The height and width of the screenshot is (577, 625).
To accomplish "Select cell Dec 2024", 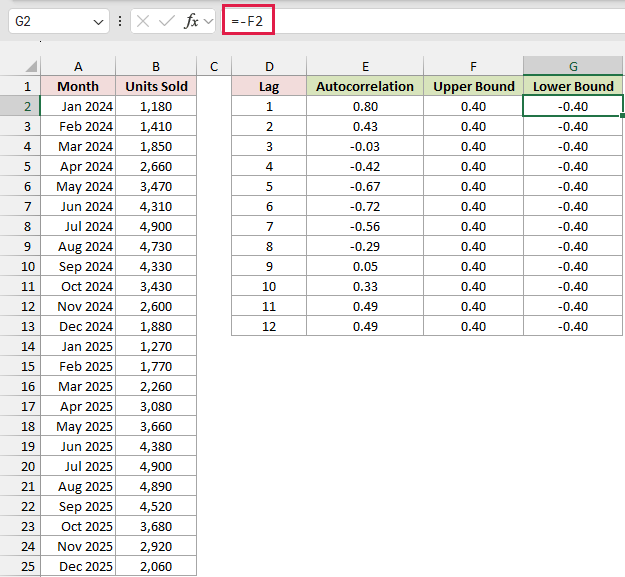I will (78, 326).
